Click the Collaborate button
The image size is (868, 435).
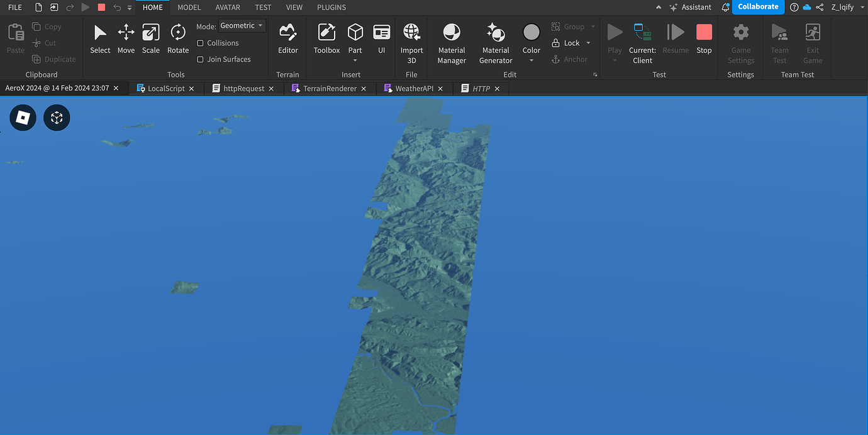coord(758,7)
